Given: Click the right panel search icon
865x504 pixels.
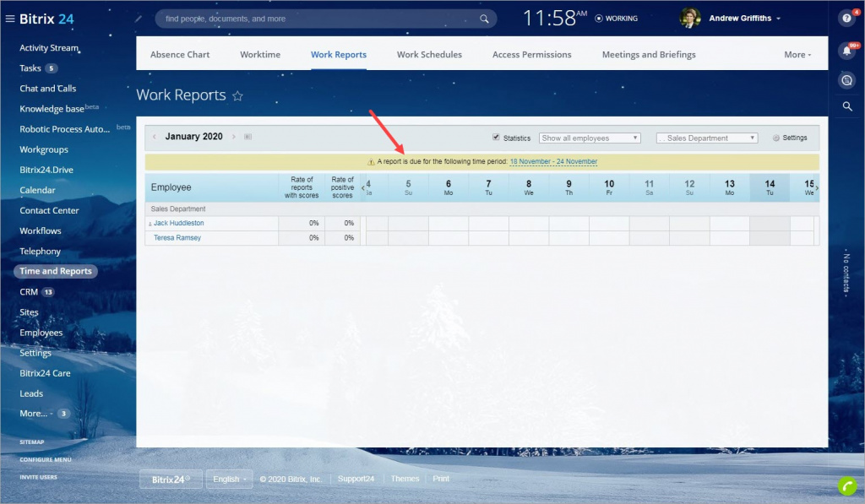Looking at the screenshot, I should [847, 106].
